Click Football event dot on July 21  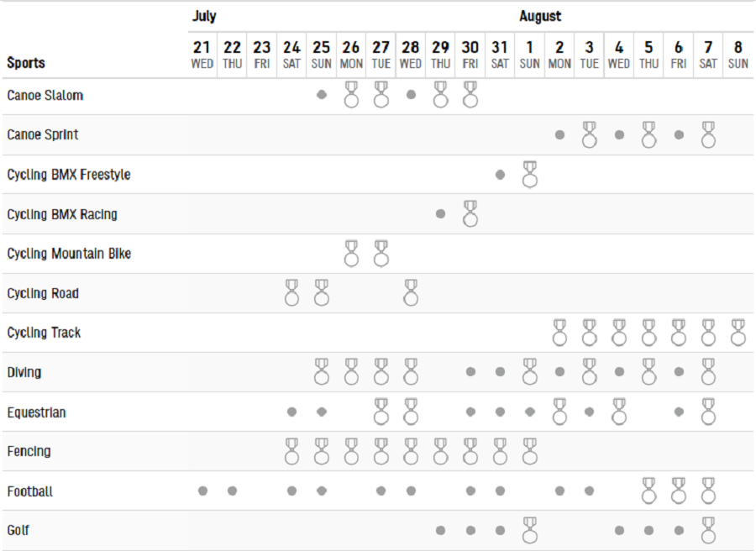click(x=203, y=491)
